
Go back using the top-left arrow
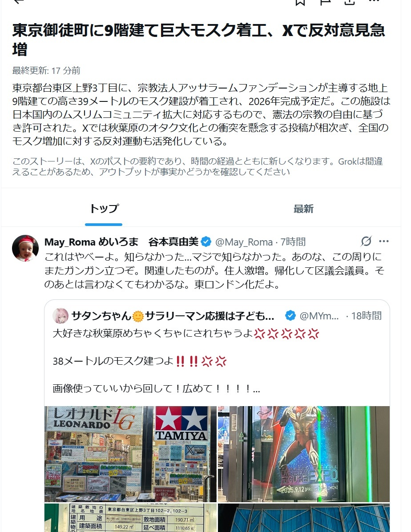[19, 2]
